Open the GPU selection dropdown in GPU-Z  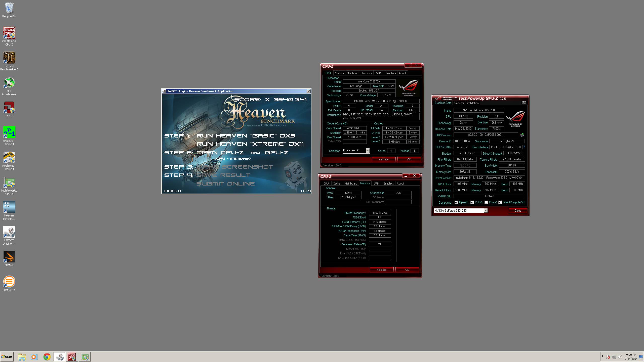pyautogui.click(x=461, y=211)
